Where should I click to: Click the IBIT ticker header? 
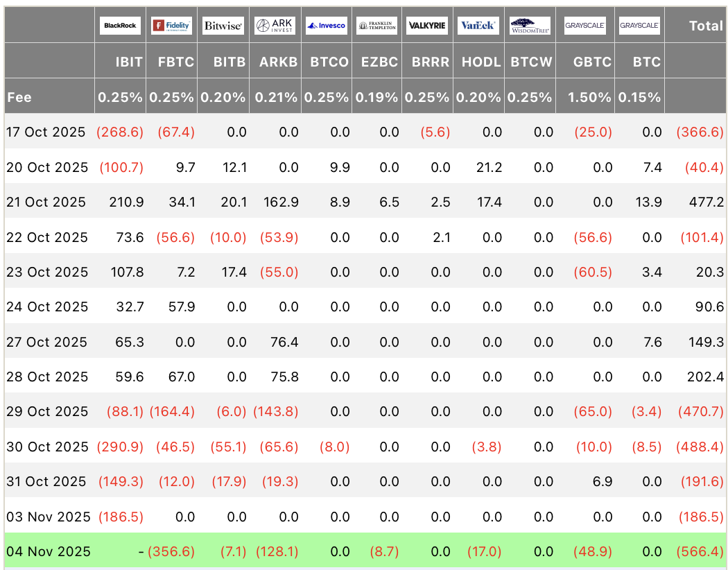coord(129,61)
